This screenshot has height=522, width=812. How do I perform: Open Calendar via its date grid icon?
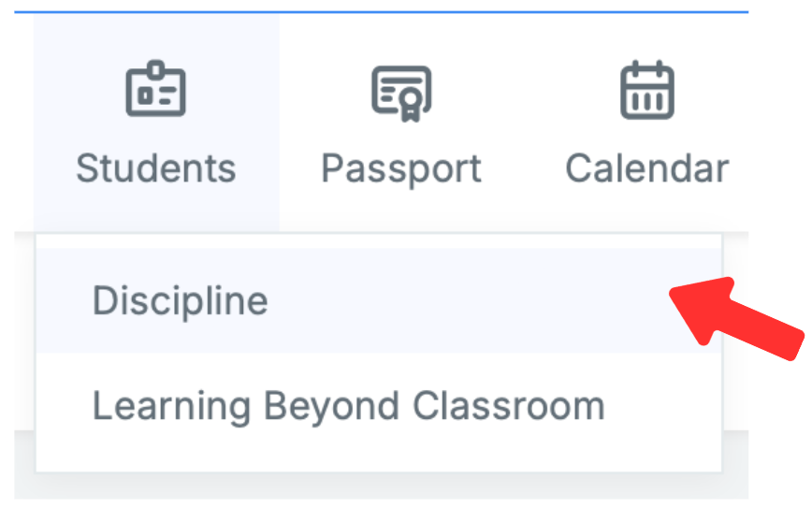coord(647,90)
